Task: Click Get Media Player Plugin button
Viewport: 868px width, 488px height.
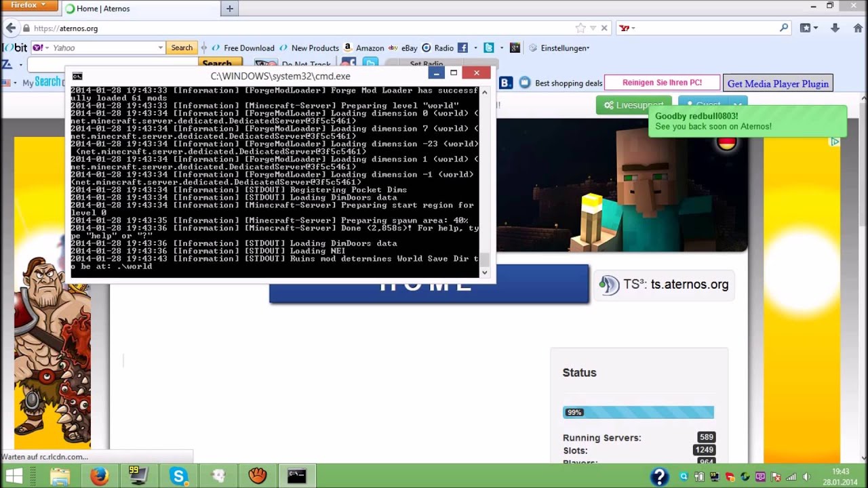Action: pos(778,83)
